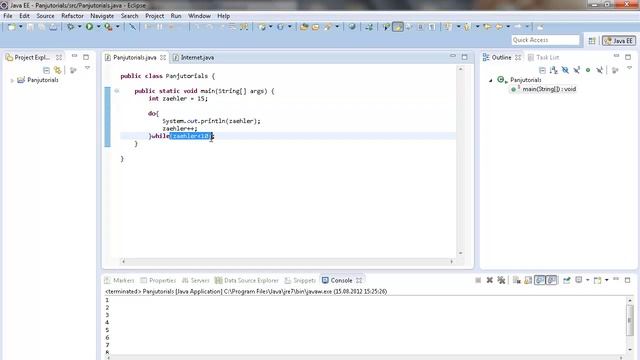
Task: Maximize the Outline view
Action: point(628,57)
